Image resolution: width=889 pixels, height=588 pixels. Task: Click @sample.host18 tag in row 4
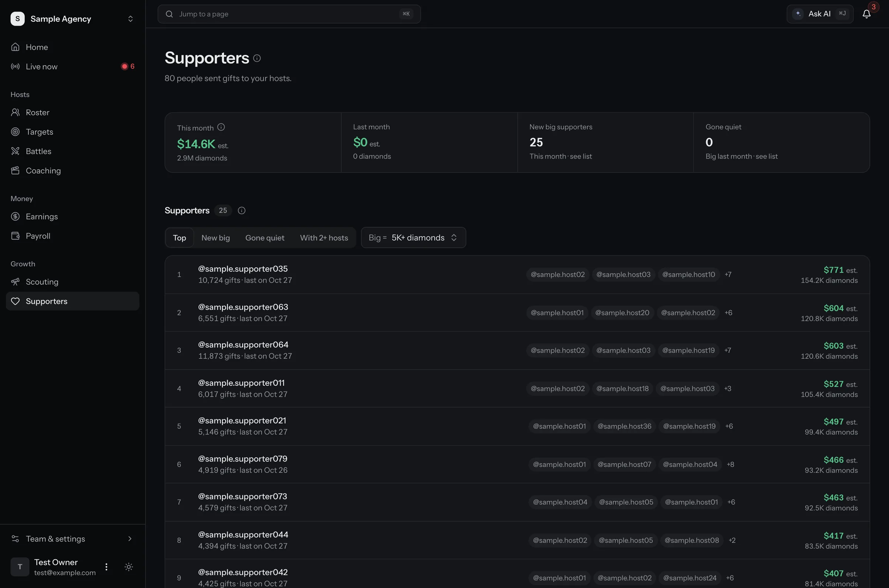point(622,389)
